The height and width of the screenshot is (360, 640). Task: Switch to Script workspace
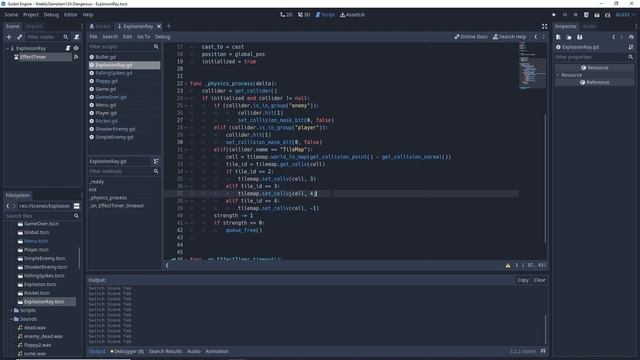click(325, 15)
